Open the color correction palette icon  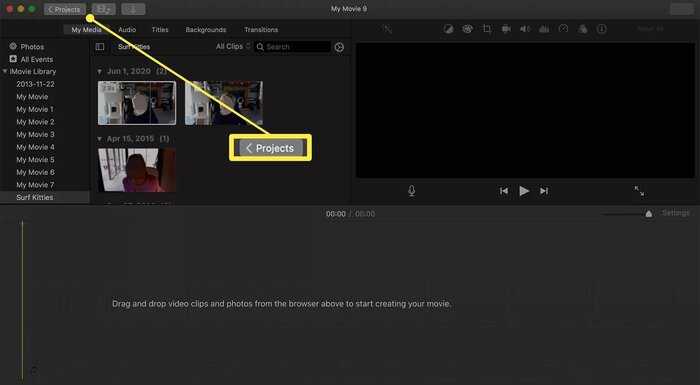pyautogui.click(x=467, y=29)
